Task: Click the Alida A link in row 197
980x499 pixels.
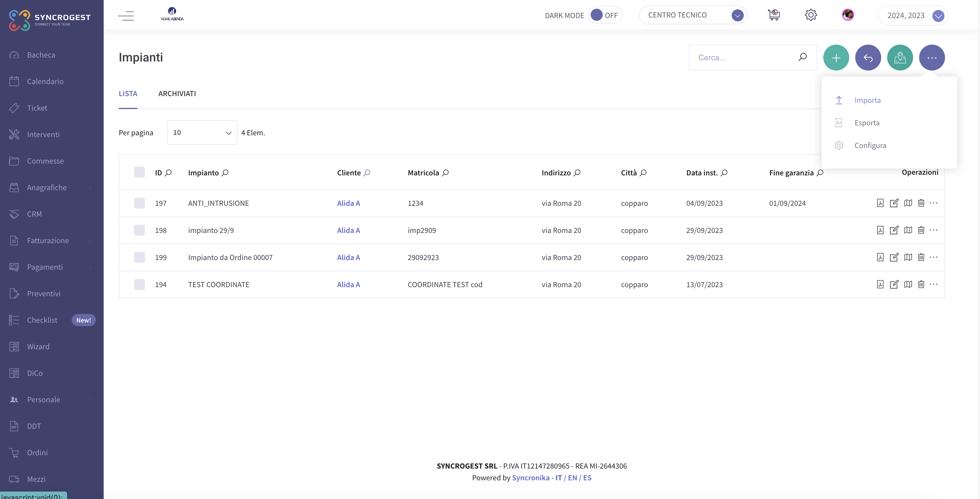Action: click(348, 203)
